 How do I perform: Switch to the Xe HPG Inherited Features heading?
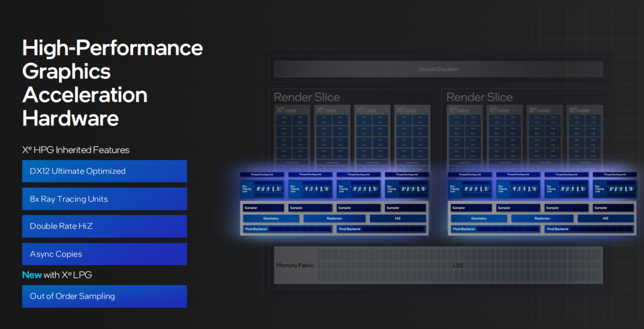(75, 149)
